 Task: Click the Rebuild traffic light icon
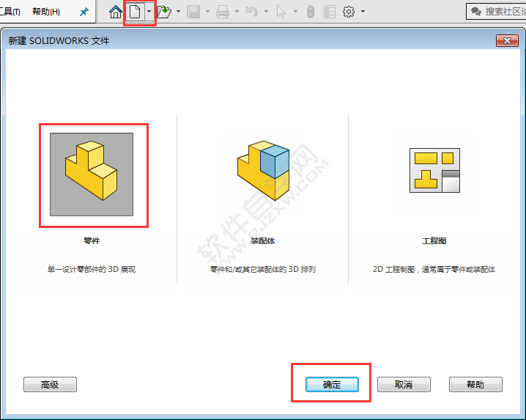pos(311,12)
